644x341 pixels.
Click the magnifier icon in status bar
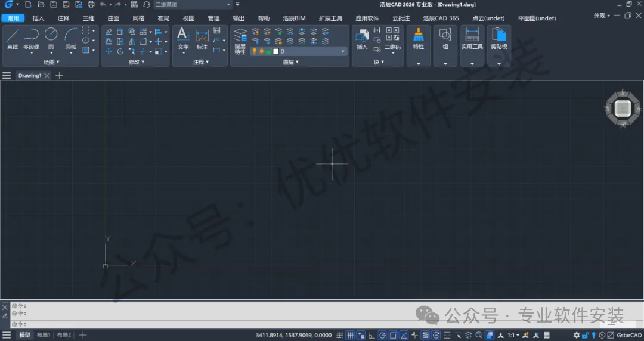[x=478, y=335]
